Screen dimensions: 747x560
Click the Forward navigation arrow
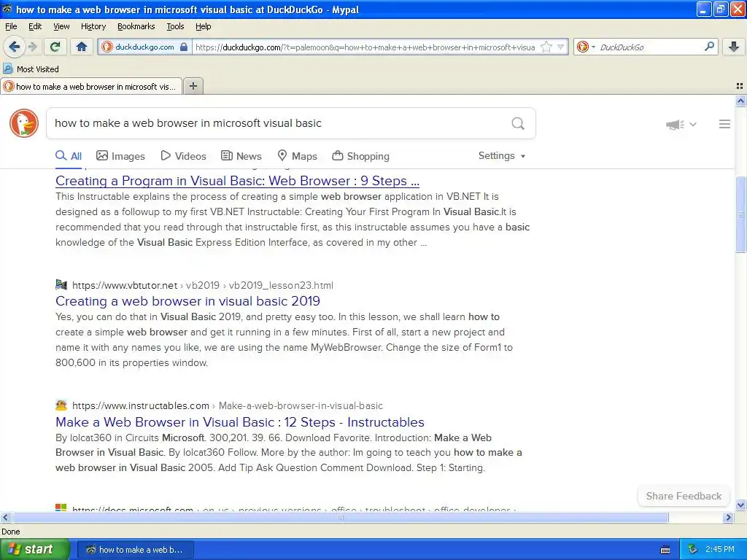[32, 47]
